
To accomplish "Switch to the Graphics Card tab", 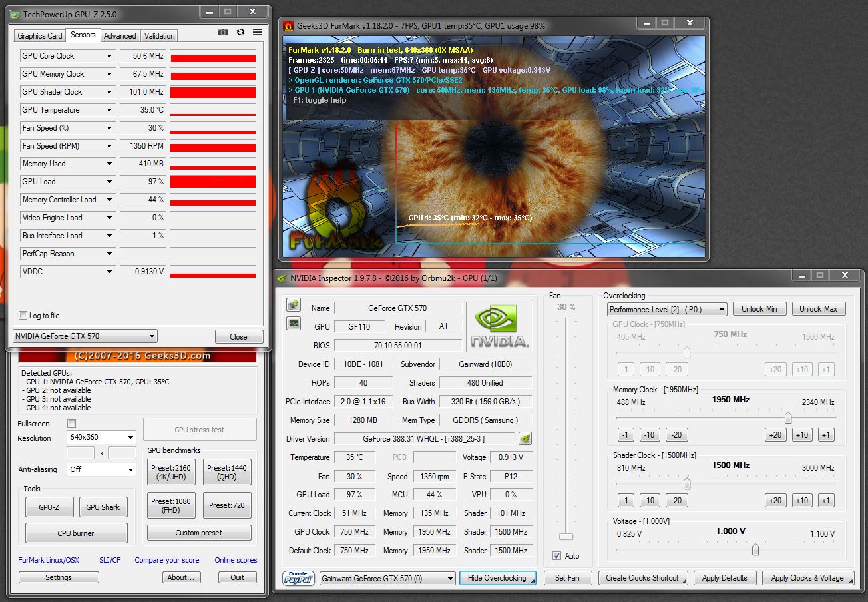I will pos(40,36).
